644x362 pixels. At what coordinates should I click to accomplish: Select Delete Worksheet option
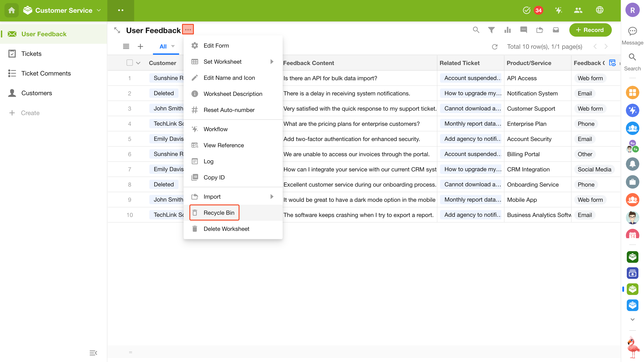click(226, 229)
